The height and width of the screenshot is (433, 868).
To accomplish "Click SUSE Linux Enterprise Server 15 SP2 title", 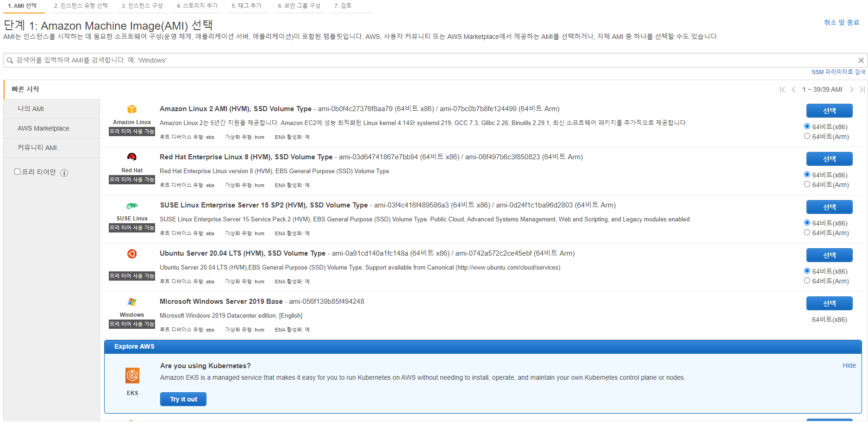I will click(x=264, y=205).
